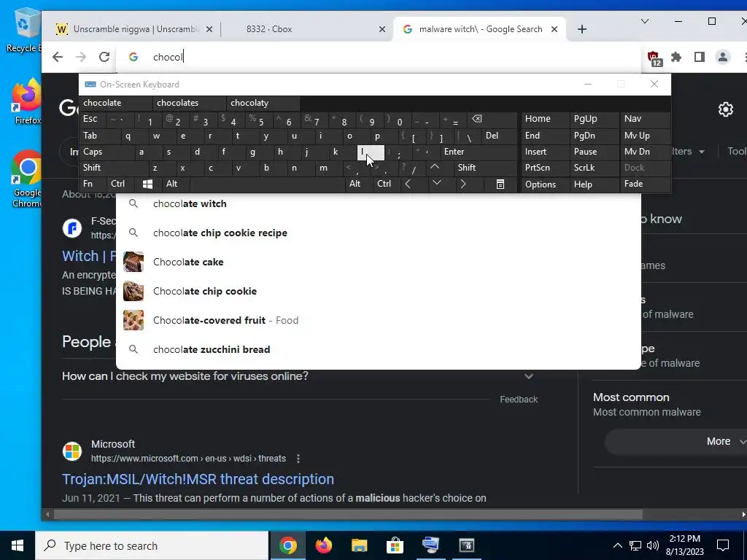747x560 pixels.
Task: Close the malware witch Google Search tab
Action: pyautogui.click(x=554, y=29)
